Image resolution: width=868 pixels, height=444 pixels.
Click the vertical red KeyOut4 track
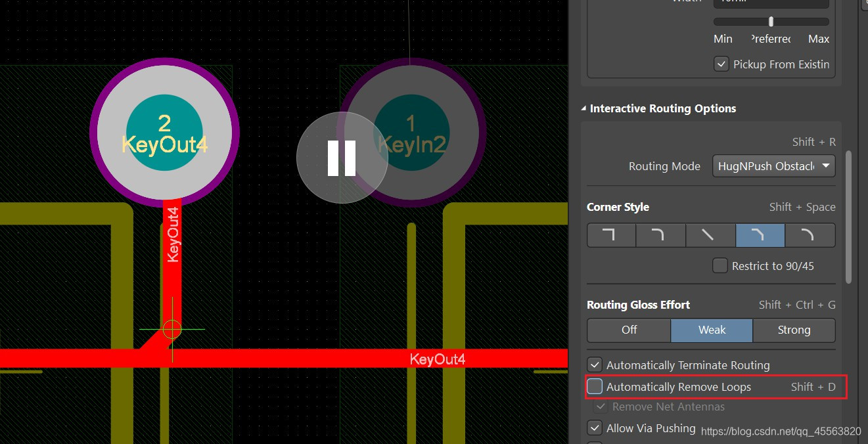point(172,263)
